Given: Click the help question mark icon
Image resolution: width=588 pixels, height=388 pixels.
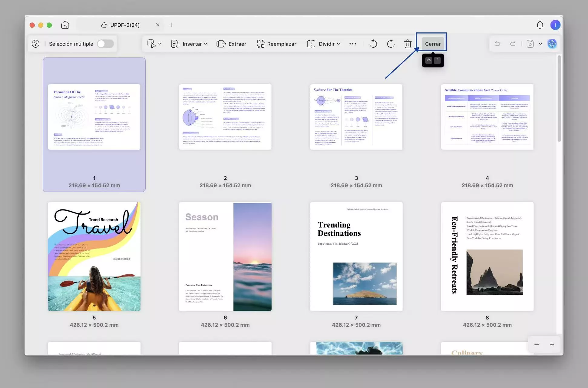Looking at the screenshot, I should tap(36, 44).
